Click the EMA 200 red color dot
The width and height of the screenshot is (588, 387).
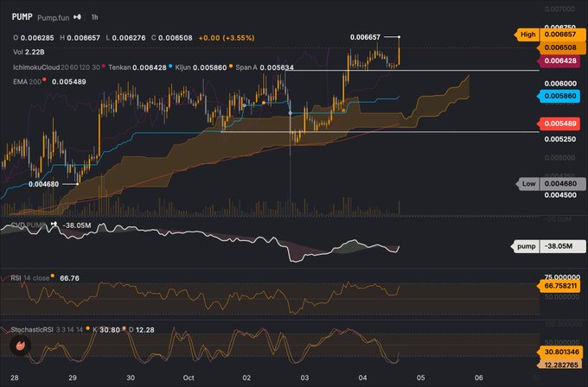pyautogui.click(x=45, y=79)
